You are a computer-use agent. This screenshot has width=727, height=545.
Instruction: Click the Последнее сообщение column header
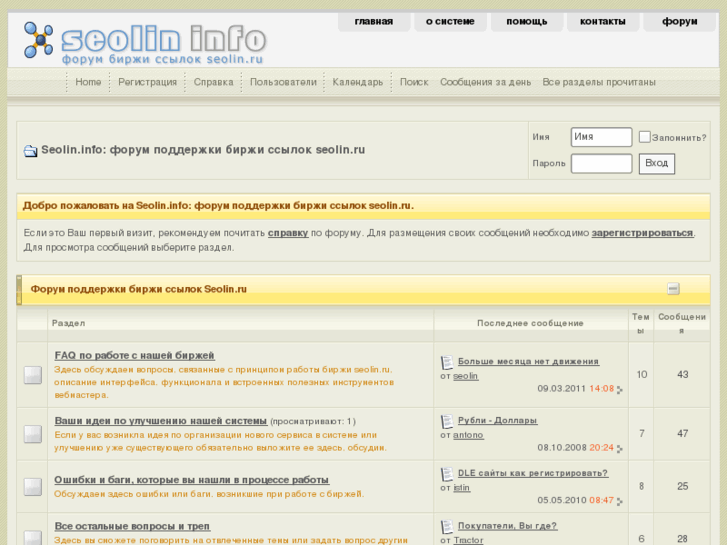[530, 323]
